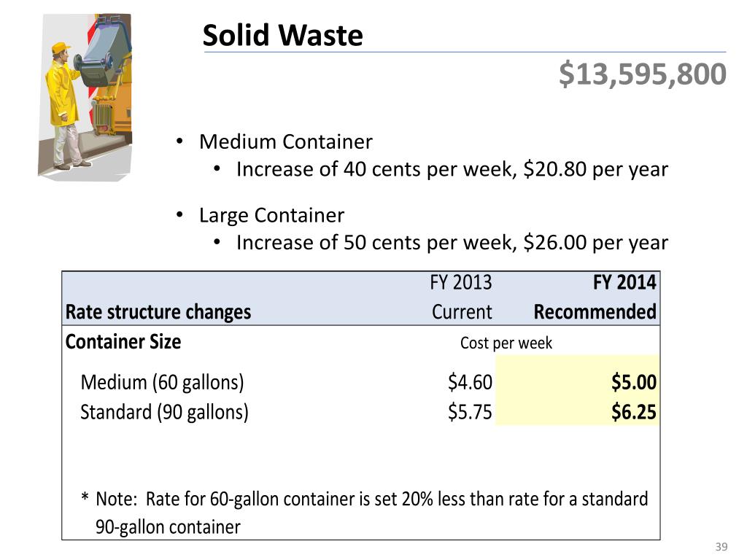Select the FY 2014 Recommended column header

[x=595, y=297]
